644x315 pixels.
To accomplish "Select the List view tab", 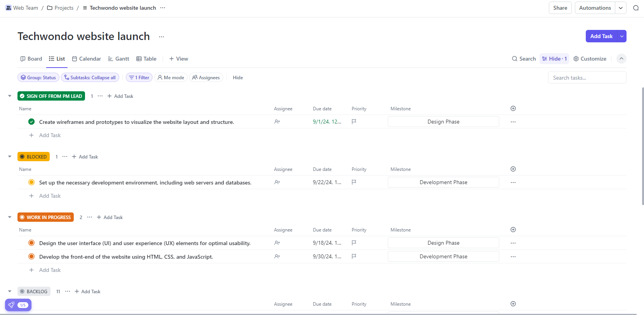I will point(57,59).
